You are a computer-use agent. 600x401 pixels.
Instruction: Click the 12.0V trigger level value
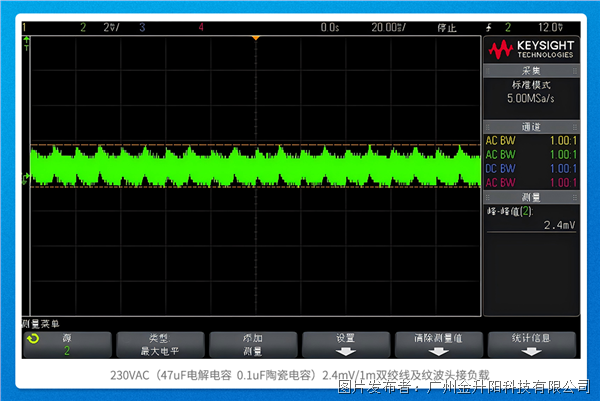pyautogui.click(x=550, y=27)
